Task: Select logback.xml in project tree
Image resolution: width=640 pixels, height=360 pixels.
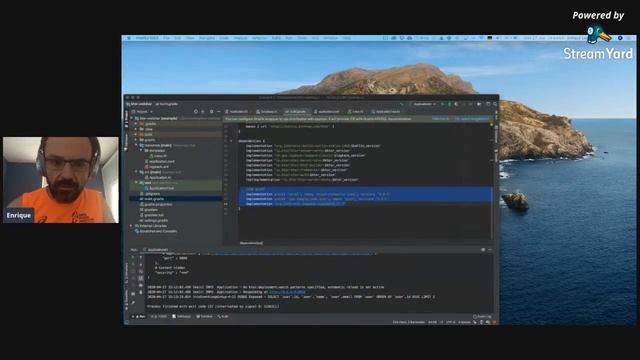Action: (157, 167)
